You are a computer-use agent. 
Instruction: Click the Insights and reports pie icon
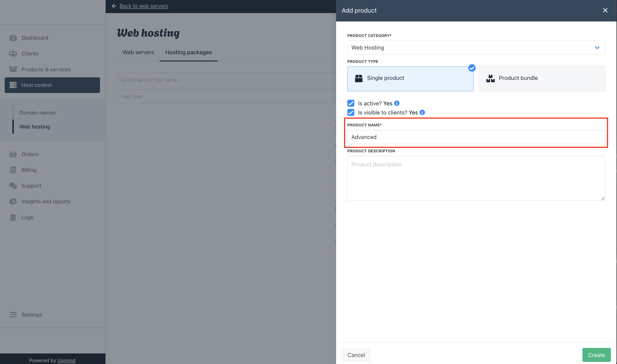click(x=13, y=201)
